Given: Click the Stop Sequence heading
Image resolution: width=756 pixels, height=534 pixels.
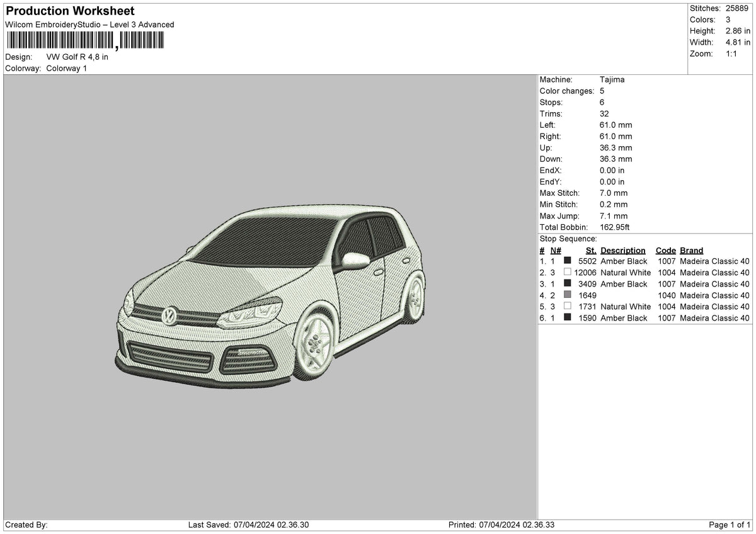Looking at the screenshot, I should [x=568, y=239].
